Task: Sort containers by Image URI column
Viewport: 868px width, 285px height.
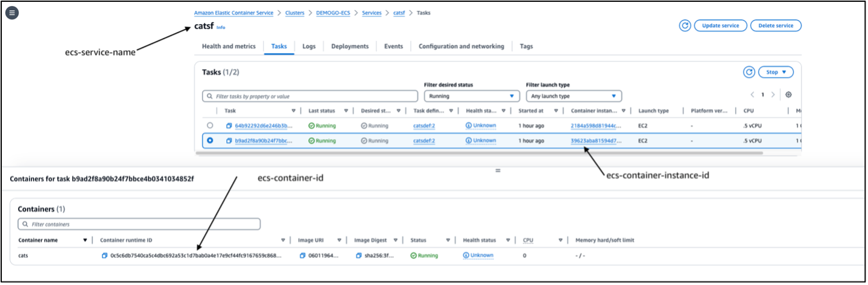Action: 339,240
